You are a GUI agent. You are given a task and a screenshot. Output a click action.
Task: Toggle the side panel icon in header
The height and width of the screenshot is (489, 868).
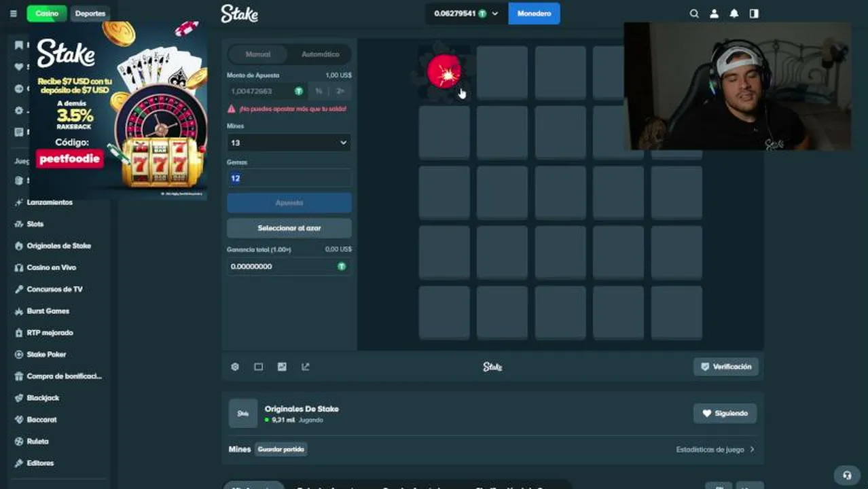[754, 14]
